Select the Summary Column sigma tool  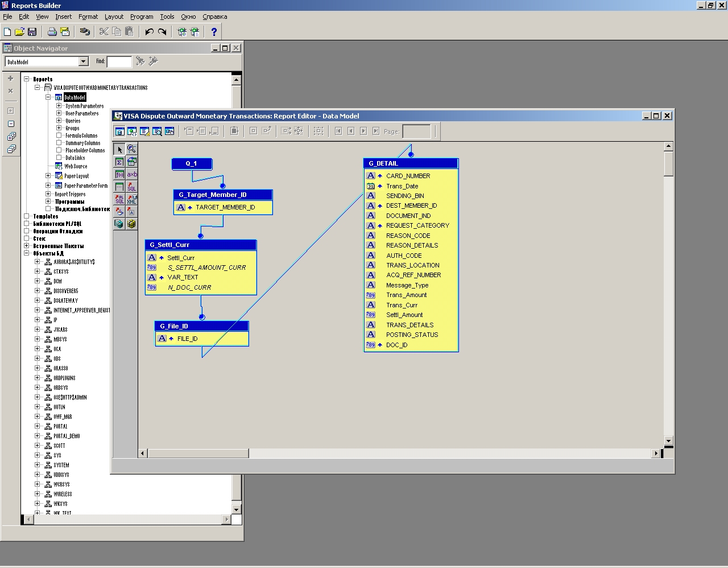tap(119, 162)
